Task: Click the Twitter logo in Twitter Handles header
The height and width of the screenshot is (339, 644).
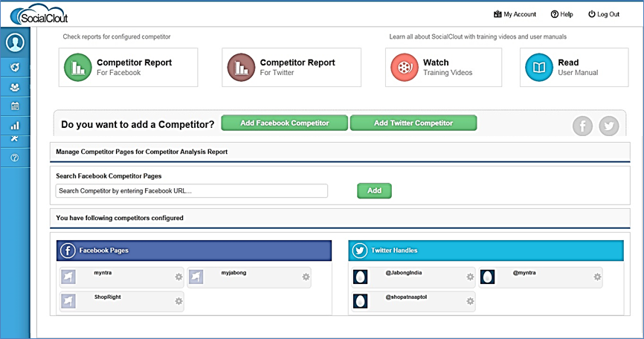Action: point(359,251)
